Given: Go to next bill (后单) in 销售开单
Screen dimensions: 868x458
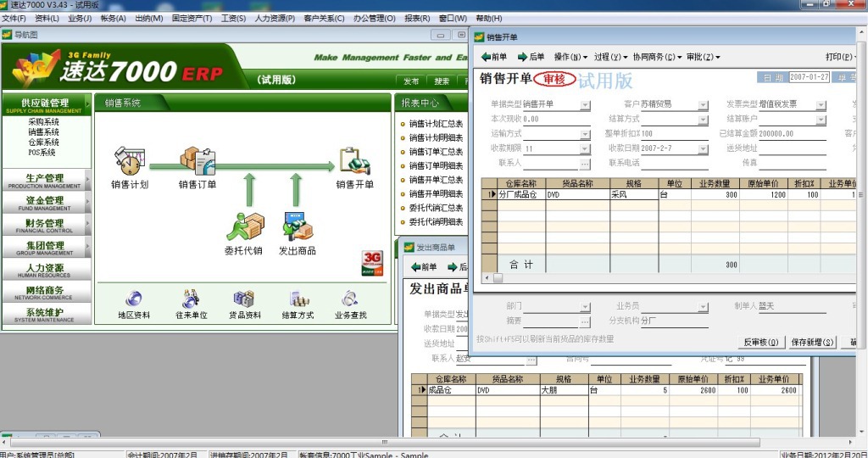Looking at the screenshot, I should tap(531, 57).
